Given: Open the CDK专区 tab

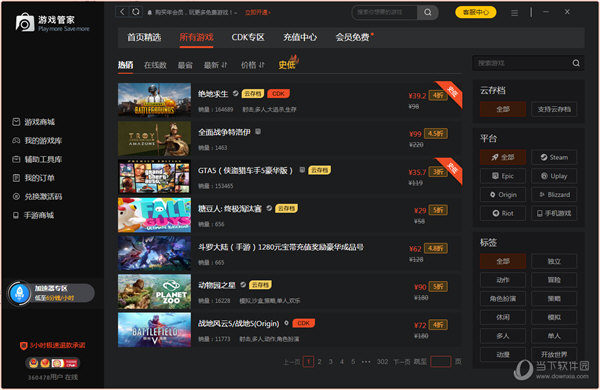Looking at the screenshot, I should coord(248,37).
